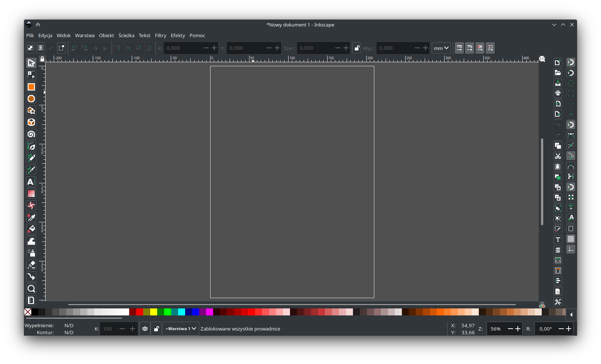This screenshot has height=364, width=601.
Task: Toggle the guides lock above the ruler
Action: point(42,59)
